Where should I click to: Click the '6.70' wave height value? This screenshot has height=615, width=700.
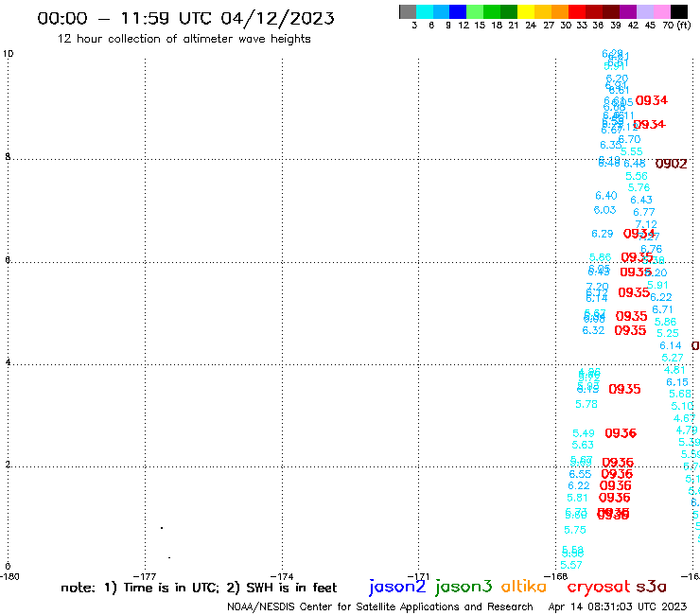(629, 140)
